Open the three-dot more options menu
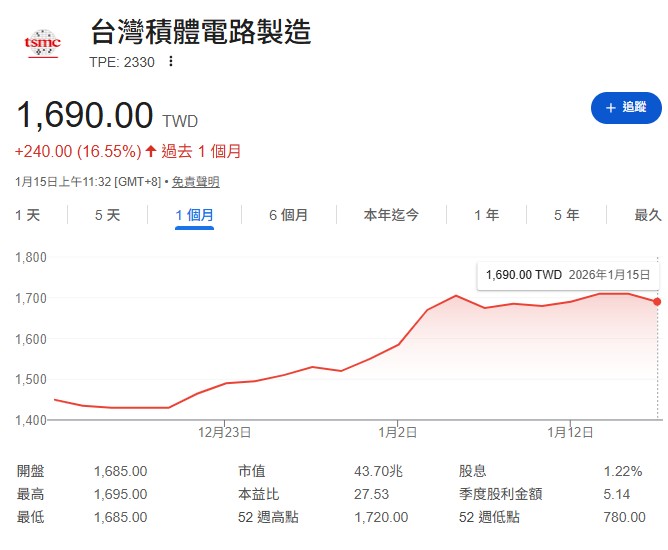 tap(171, 61)
